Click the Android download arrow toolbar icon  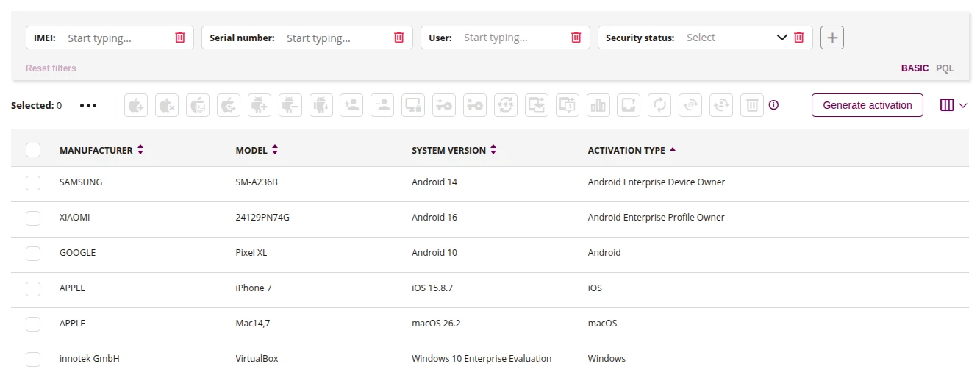(x=321, y=105)
